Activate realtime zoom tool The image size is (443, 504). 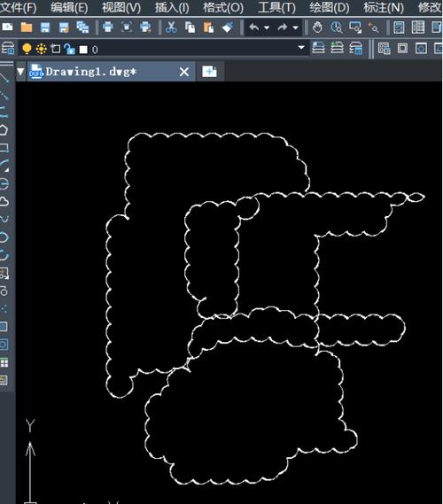337,27
